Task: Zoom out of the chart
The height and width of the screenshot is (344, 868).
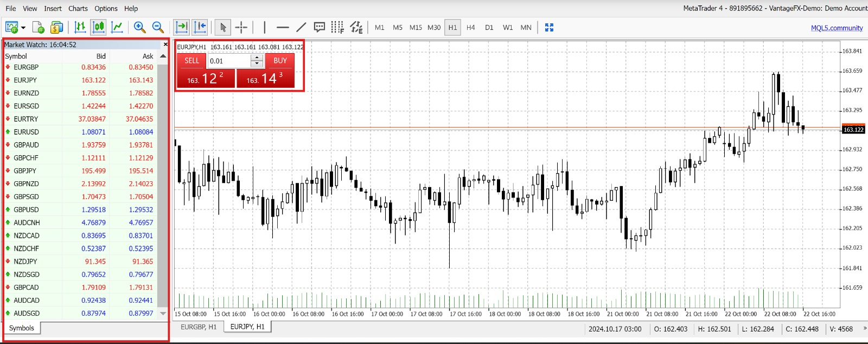Action: [158, 27]
